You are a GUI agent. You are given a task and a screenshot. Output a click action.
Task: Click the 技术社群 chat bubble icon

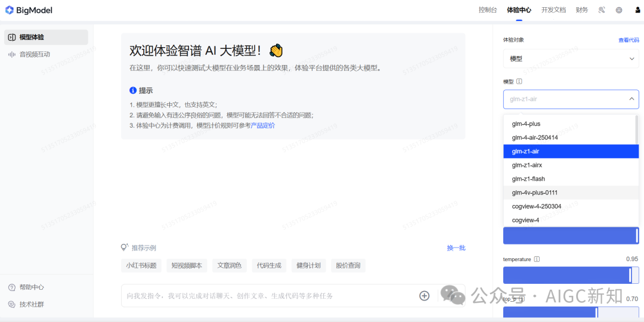[x=12, y=305]
